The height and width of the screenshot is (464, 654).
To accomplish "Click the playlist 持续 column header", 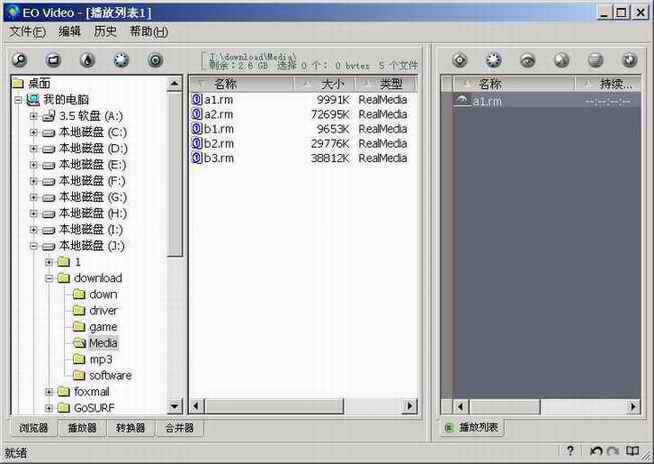I will 608,84.
